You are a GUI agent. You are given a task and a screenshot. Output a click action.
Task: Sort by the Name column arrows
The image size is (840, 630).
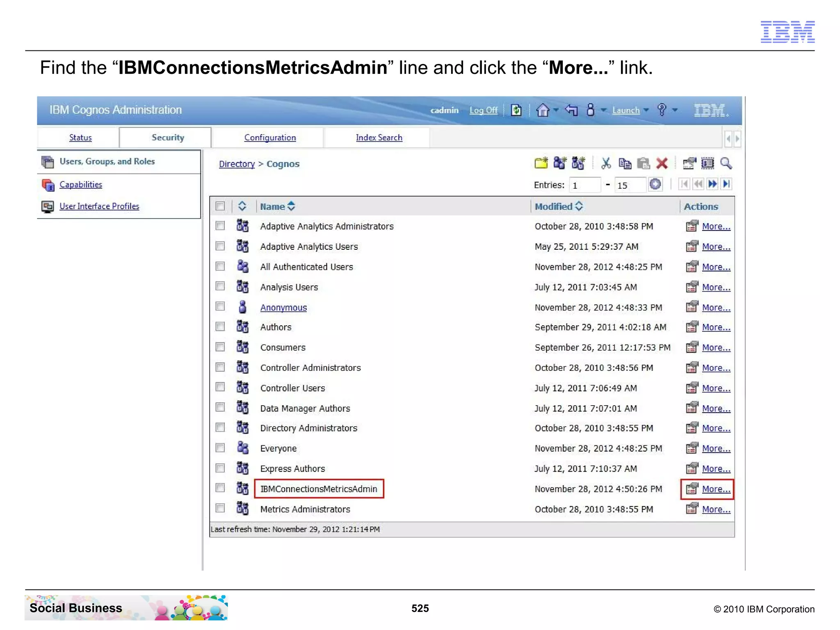pyautogui.click(x=291, y=206)
